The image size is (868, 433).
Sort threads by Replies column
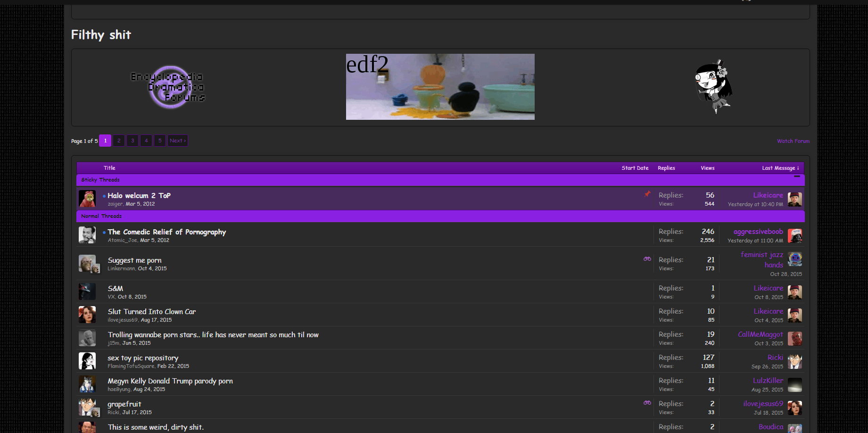(666, 168)
